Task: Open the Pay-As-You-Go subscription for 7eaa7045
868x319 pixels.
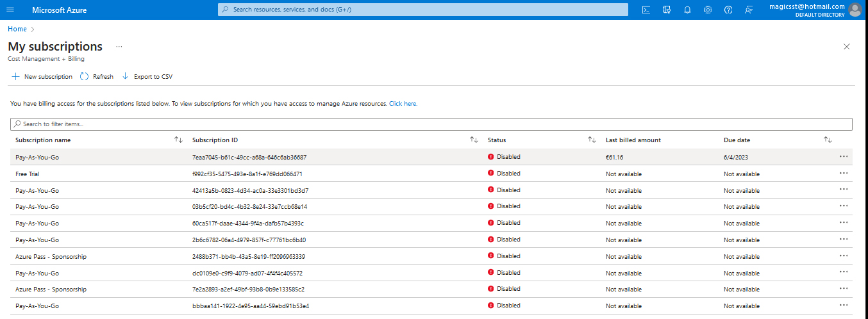Action: (37, 157)
